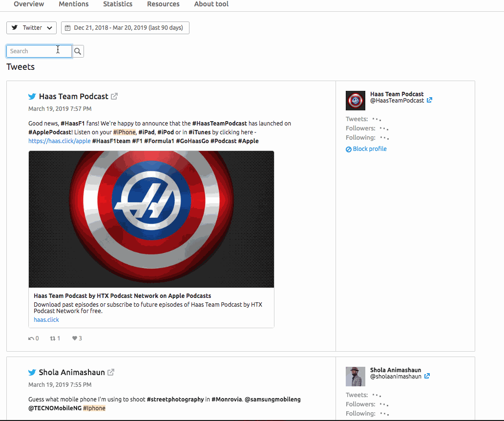Select timestamp March 19, 2019 7:57 PM
Screen dimensions: 504x421
(60, 108)
